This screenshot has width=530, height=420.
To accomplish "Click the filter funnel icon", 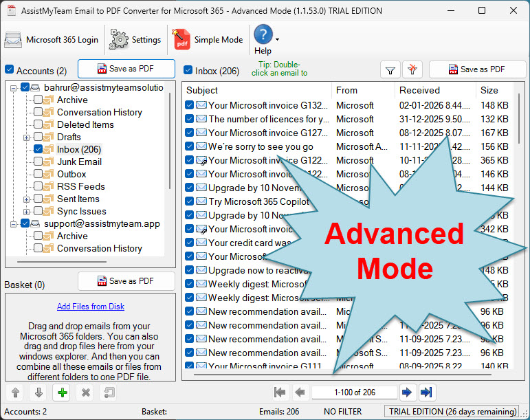I will tap(390, 70).
